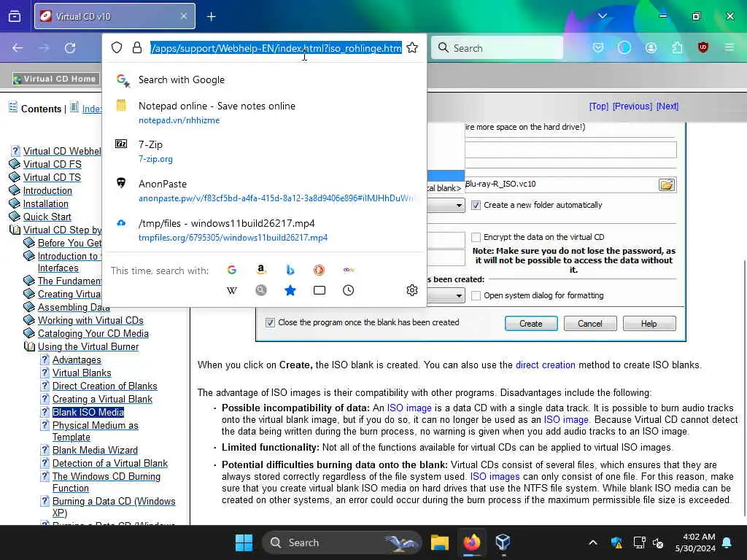Click the Windows Start button
The width and height of the screenshot is (747, 560).
point(244,542)
